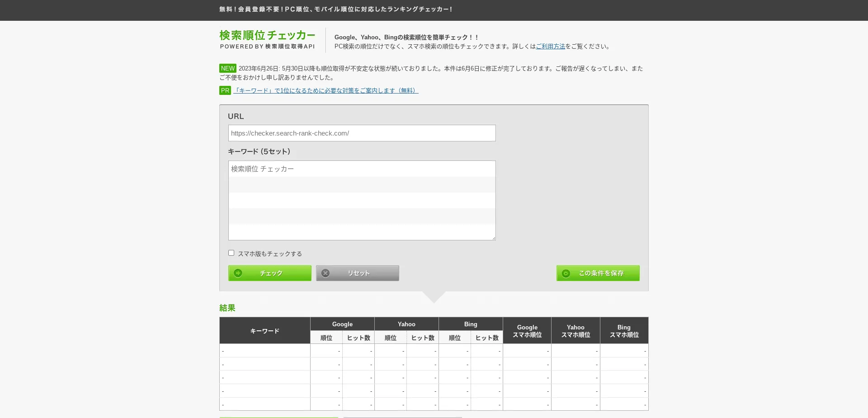Click the スマホ版もチェックする label text

click(270, 254)
